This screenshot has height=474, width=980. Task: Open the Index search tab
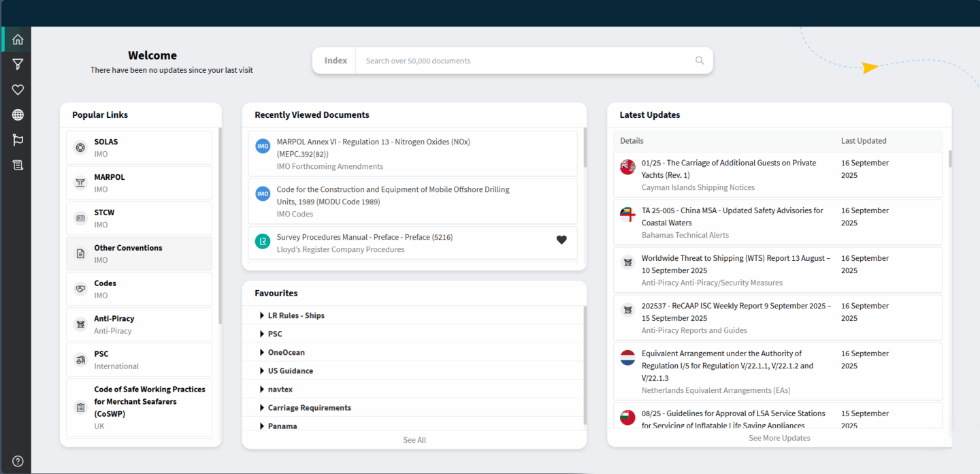click(336, 61)
